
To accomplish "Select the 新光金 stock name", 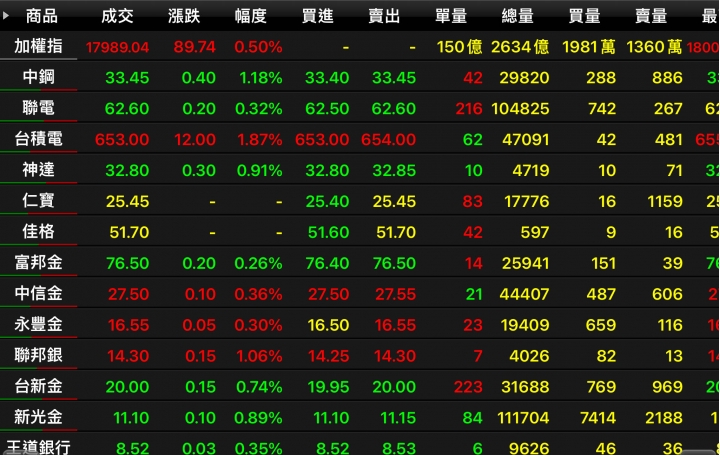I will (x=39, y=417).
